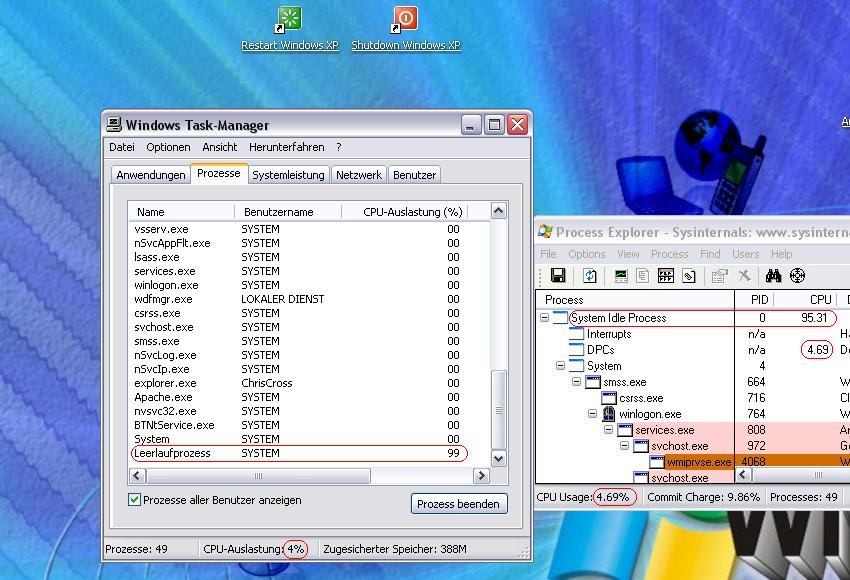Sort Process Explorer by CPU column
This screenshot has width=850, height=580.
coord(805,300)
